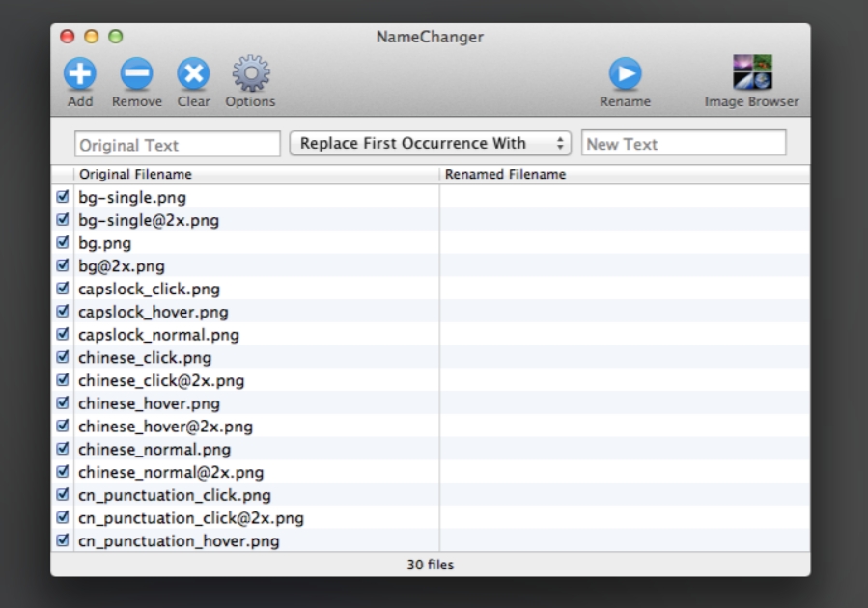Select the chinese_click.png filename
868x608 pixels.
(x=145, y=358)
